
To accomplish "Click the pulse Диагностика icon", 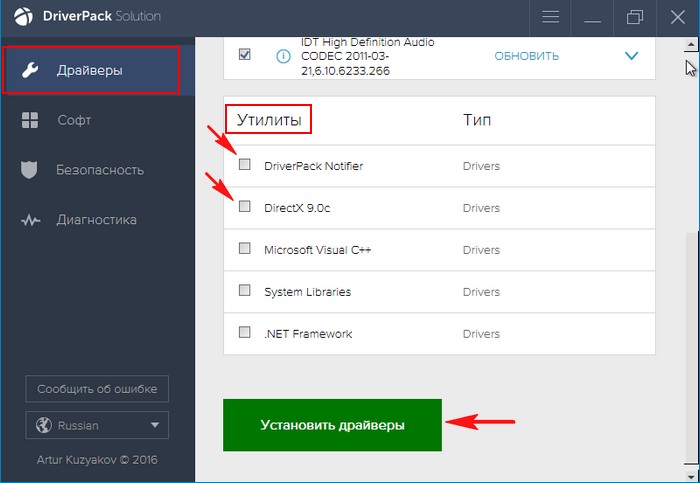I will (30, 220).
